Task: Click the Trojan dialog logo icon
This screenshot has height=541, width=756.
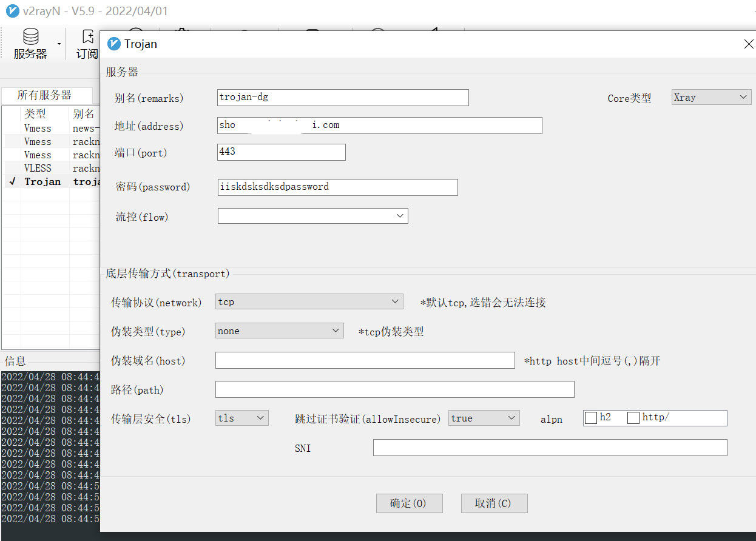Action: [x=113, y=44]
